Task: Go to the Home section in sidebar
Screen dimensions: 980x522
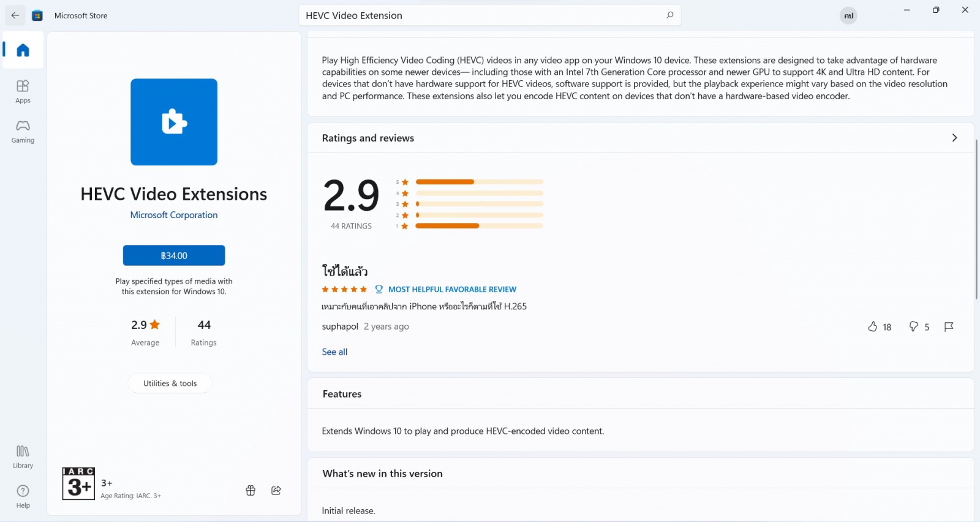Action: [x=23, y=50]
